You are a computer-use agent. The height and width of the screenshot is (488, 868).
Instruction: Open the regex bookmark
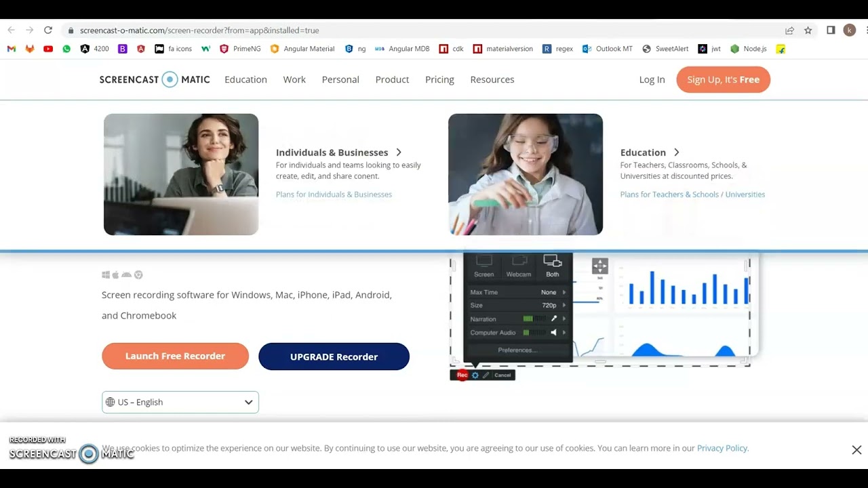(x=558, y=49)
